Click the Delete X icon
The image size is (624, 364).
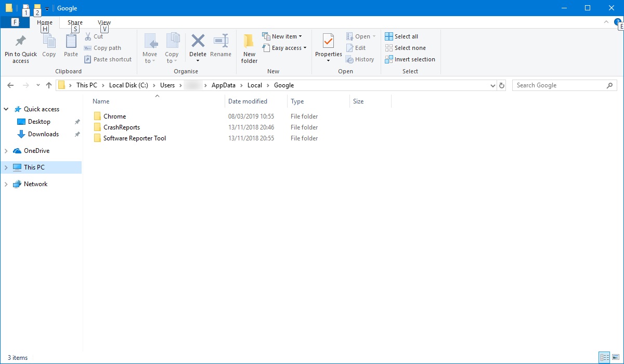click(198, 41)
